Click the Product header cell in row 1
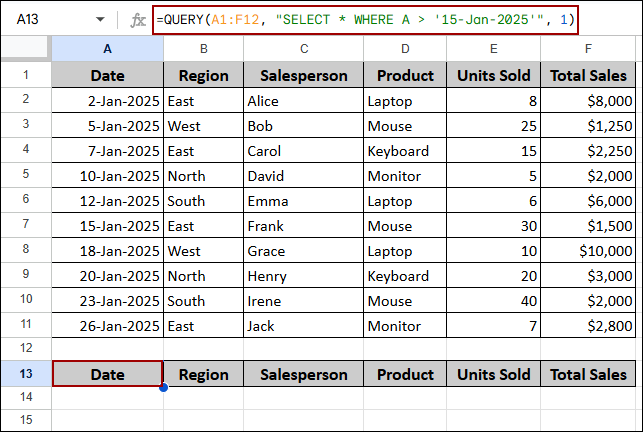 [x=405, y=75]
